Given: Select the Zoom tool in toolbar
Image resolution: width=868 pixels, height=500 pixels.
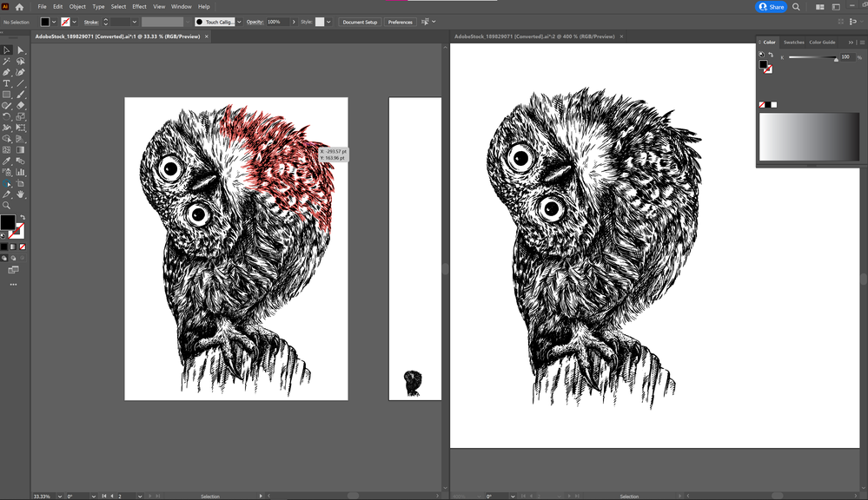Looking at the screenshot, I should [x=7, y=206].
